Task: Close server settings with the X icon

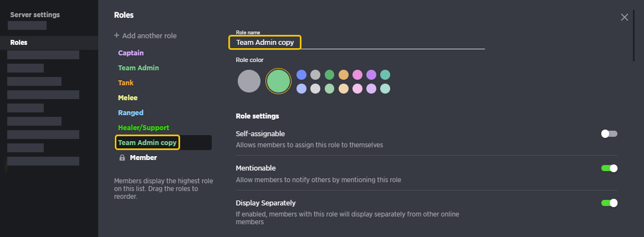Action: (x=624, y=17)
